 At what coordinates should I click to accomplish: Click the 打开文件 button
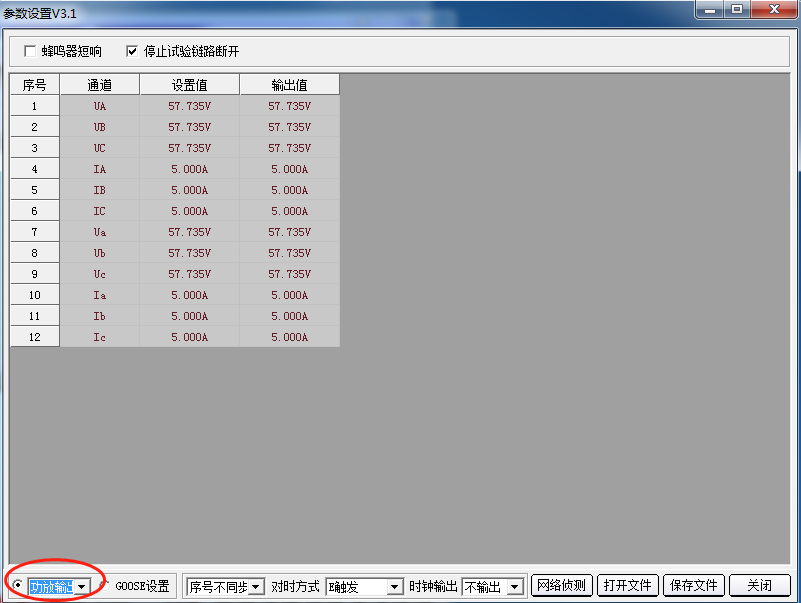(x=627, y=586)
